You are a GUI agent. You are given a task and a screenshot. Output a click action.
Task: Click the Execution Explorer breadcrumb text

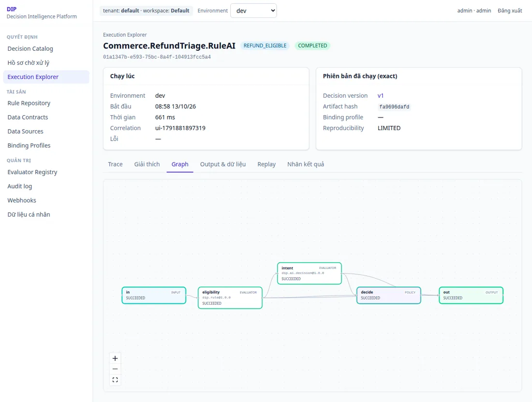click(x=125, y=35)
